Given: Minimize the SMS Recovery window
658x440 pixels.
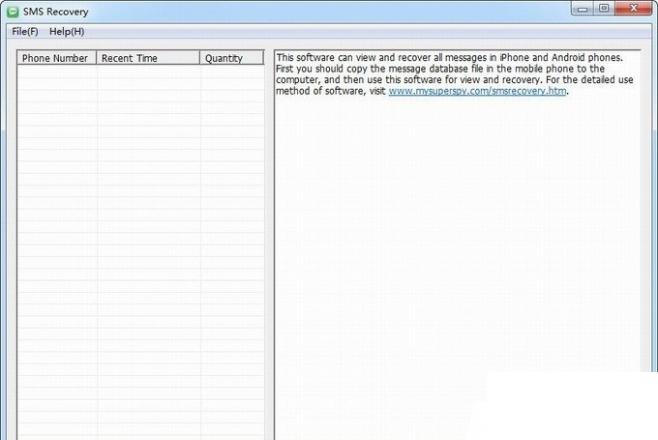Looking at the screenshot, I should pos(584,9).
